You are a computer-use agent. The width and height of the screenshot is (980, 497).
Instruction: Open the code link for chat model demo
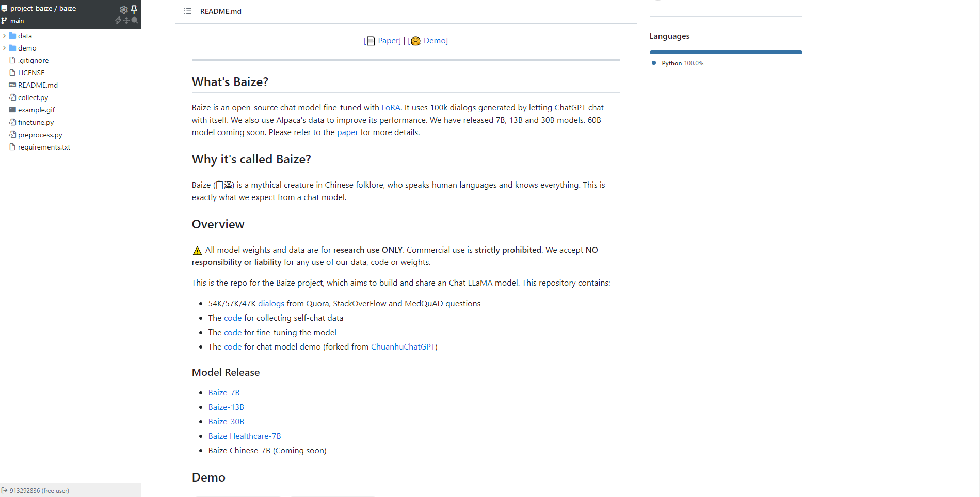[233, 347]
